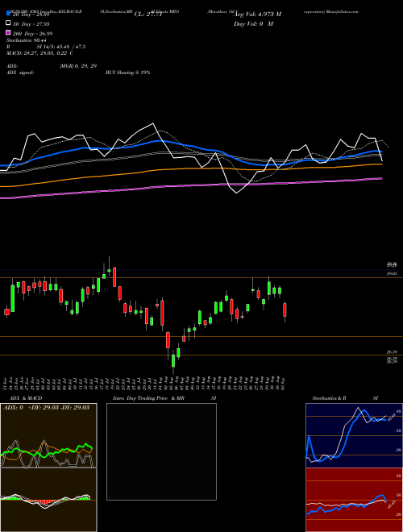Click the ADX (MGR) 0, 29, 29 readout

[x=52, y=66]
